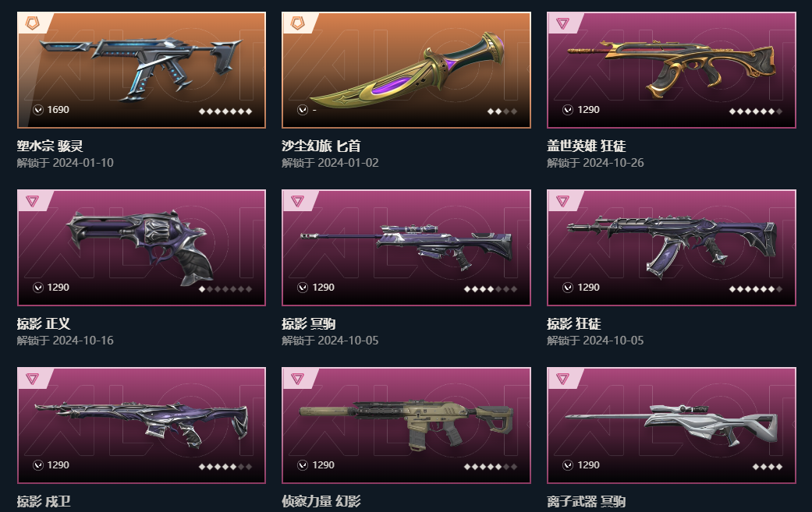Click the pink tier badge on 离子武器 冥驹 card
Screen dimensions: 812x512
(x=562, y=379)
